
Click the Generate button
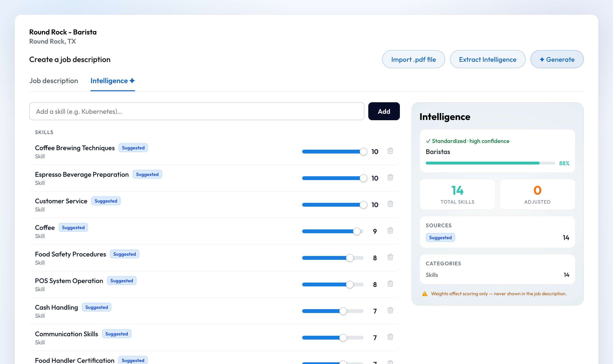tap(557, 59)
